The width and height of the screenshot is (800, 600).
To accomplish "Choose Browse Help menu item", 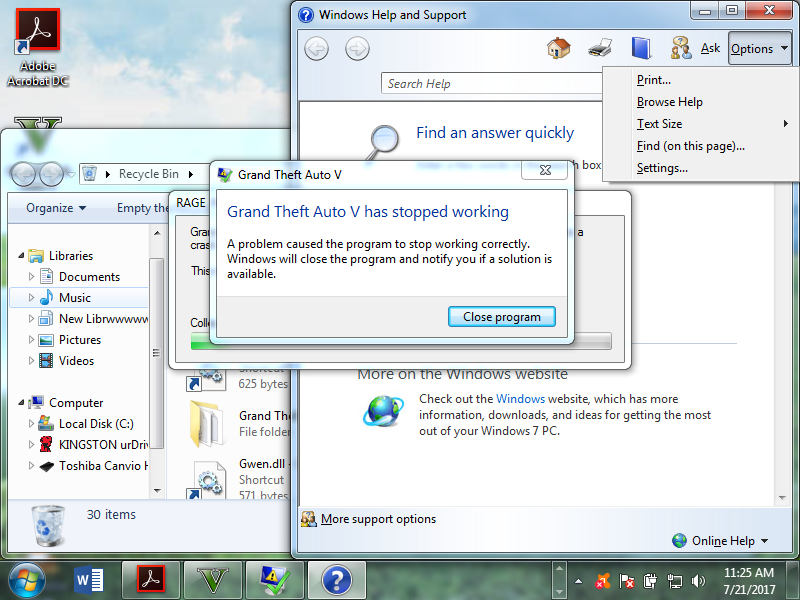I will [701, 102].
